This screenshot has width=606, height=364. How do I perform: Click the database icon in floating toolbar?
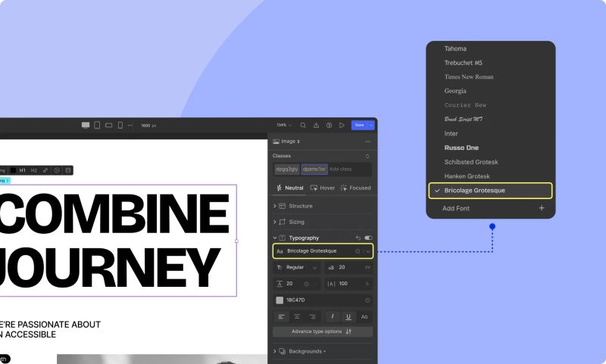(x=68, y=170)
